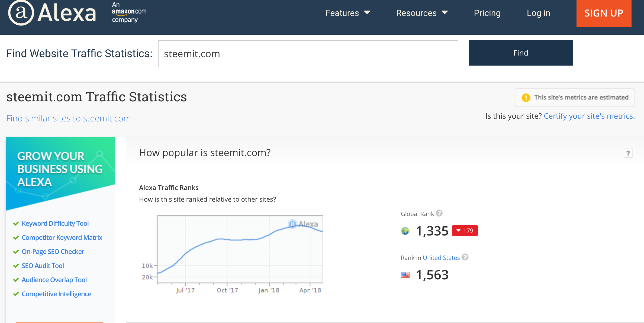Click the yellow estimated metrics warning icon
The image size is (644, 323).
click(x=526, y=98)
